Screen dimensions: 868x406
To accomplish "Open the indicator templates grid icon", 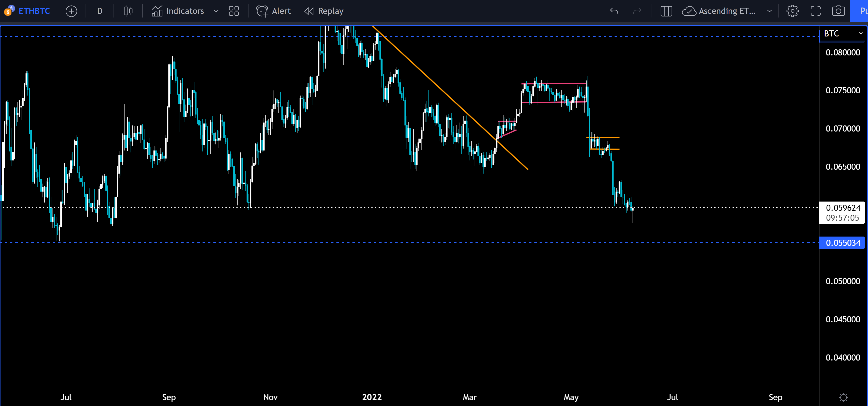I will coord(233,11).
